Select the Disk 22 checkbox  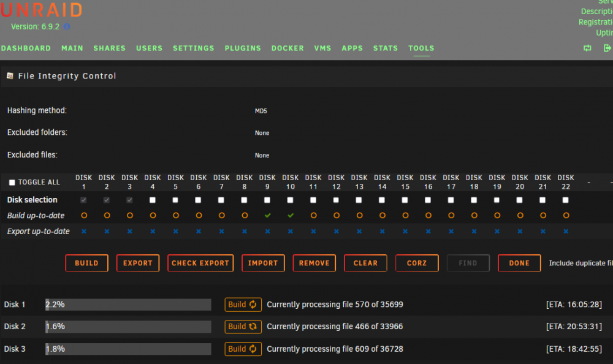tap(565, 200)
